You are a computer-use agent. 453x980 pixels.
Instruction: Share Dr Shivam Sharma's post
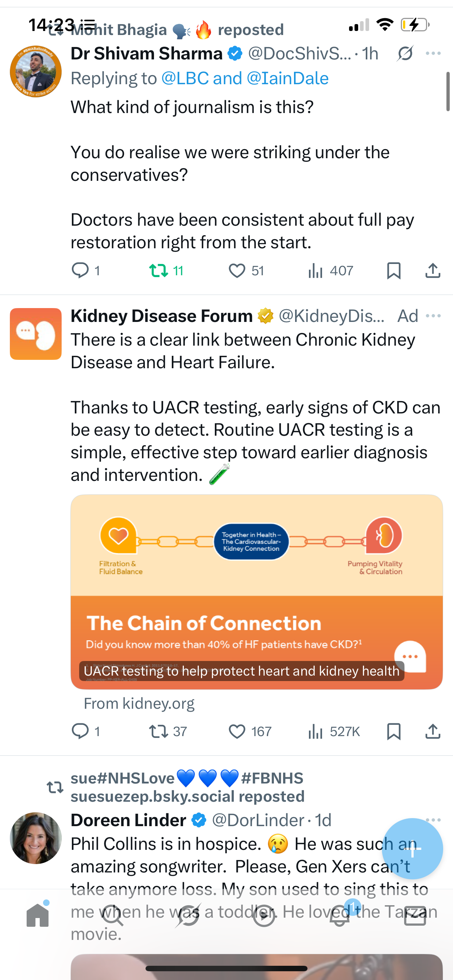pyautogui.click(x=433, y=271)
